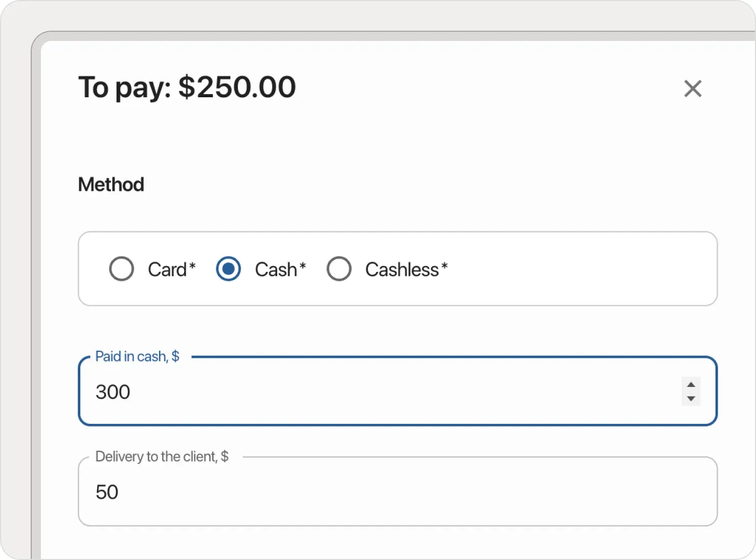
Task: Focus the Paid in cash input field
Action: pos(358,392)
